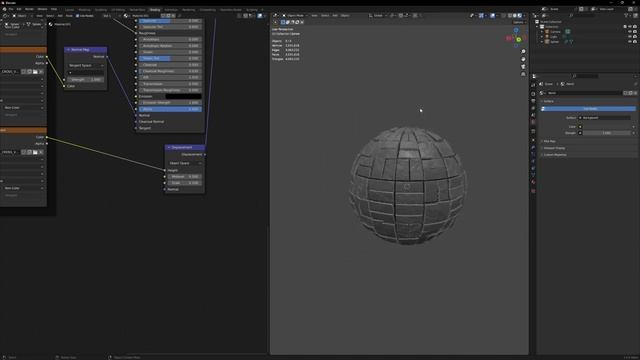
Task: Open the Output properties tab icon
Action: click(533, 100)
